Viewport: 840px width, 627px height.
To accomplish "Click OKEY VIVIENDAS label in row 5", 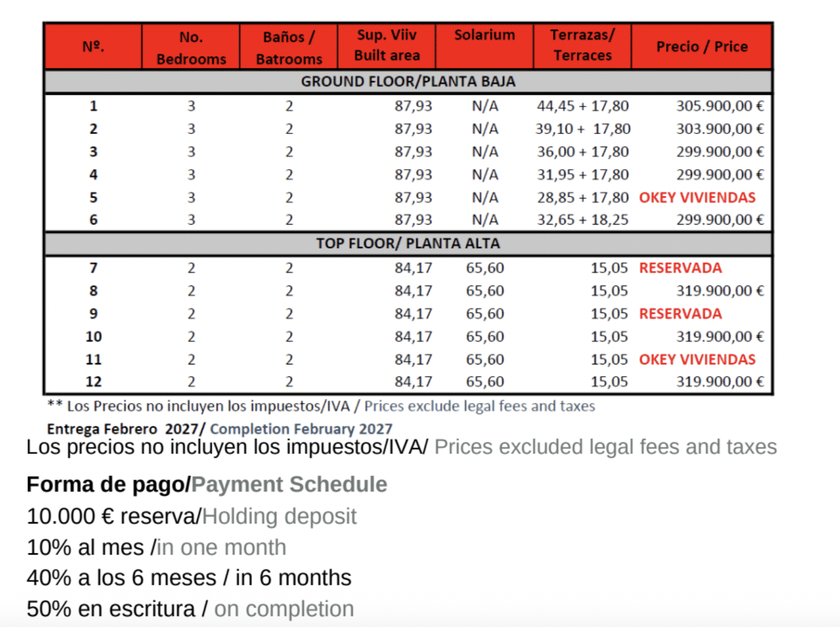I will click(697, 198).
